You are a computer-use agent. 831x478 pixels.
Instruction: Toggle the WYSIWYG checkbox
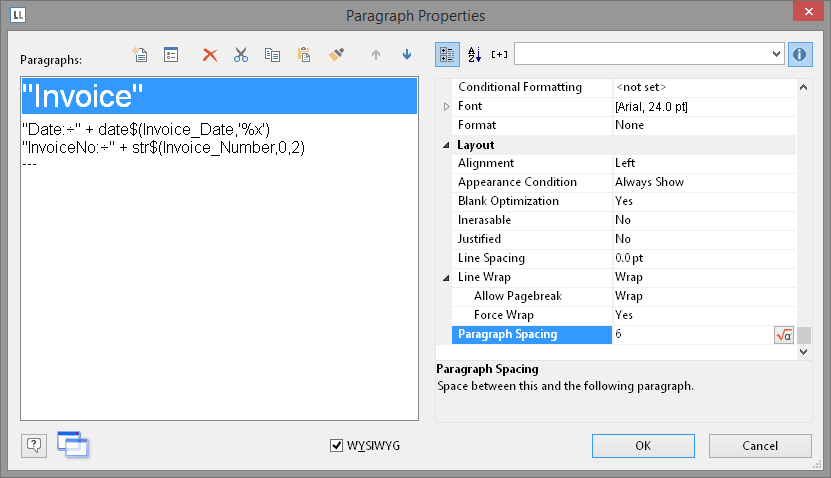coord(336,445)
